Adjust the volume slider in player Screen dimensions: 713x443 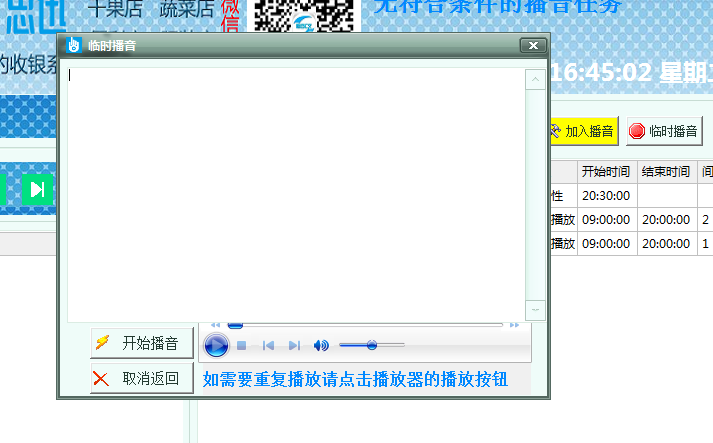[371, 345]
